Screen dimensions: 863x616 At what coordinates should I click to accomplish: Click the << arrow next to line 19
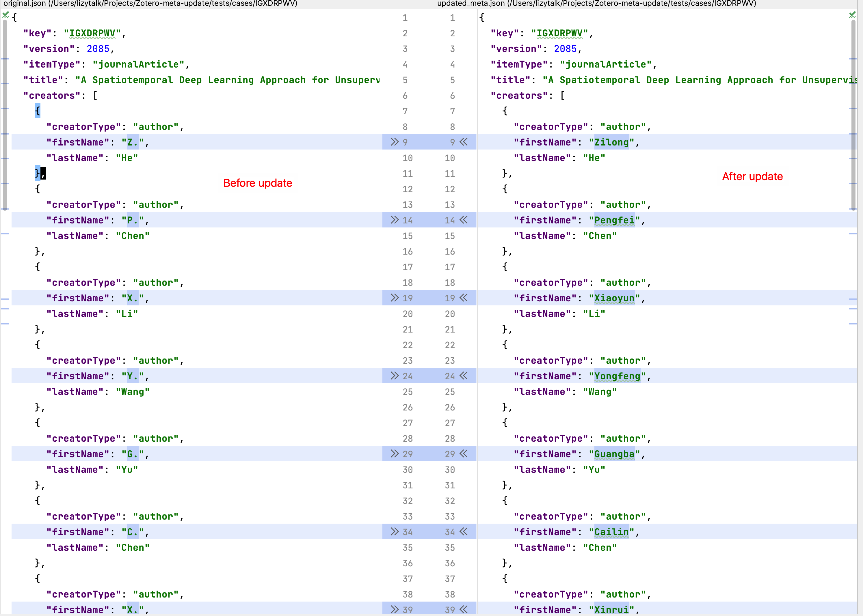click(463, 298)
